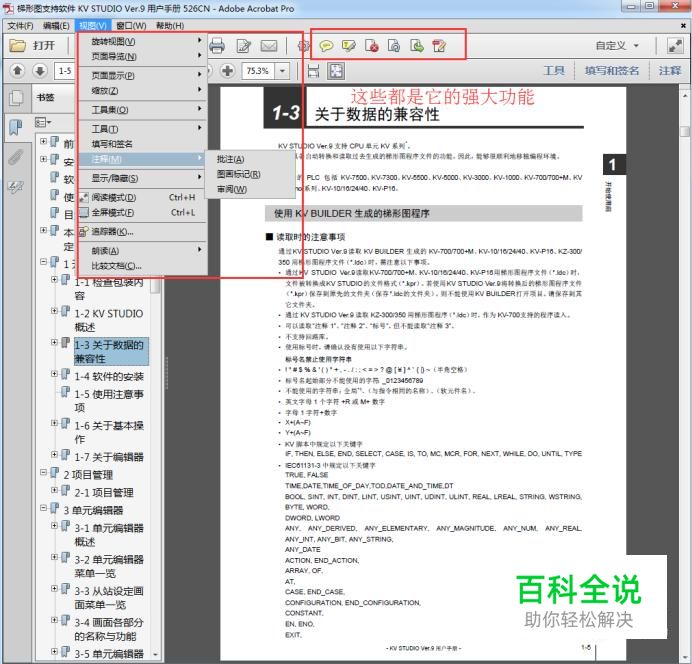The height and width of the screenshot is (664, 692).
Task: Go to previous page up arrow
Action: click(x=18, y=71)
